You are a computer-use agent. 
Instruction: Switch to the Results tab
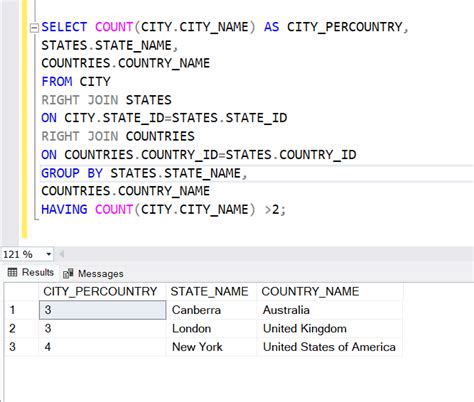tap(31, 273)
